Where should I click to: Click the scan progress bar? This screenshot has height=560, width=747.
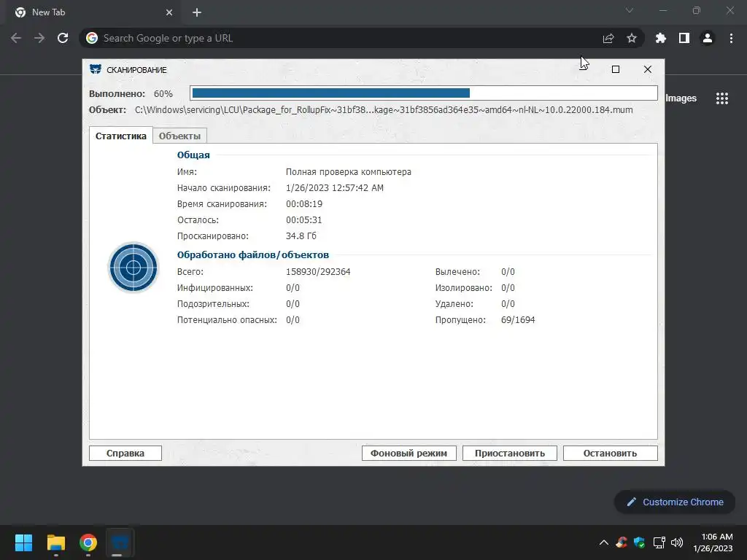(x=424, y=93)
